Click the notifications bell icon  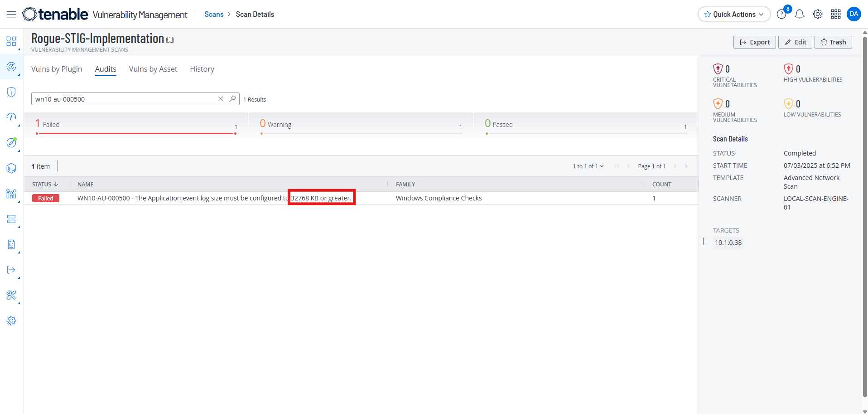coord(800,15)
